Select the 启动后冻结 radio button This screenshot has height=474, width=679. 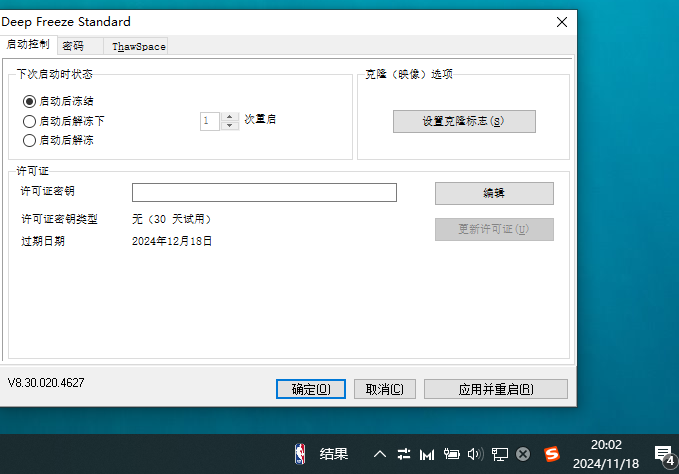point(29,101)
